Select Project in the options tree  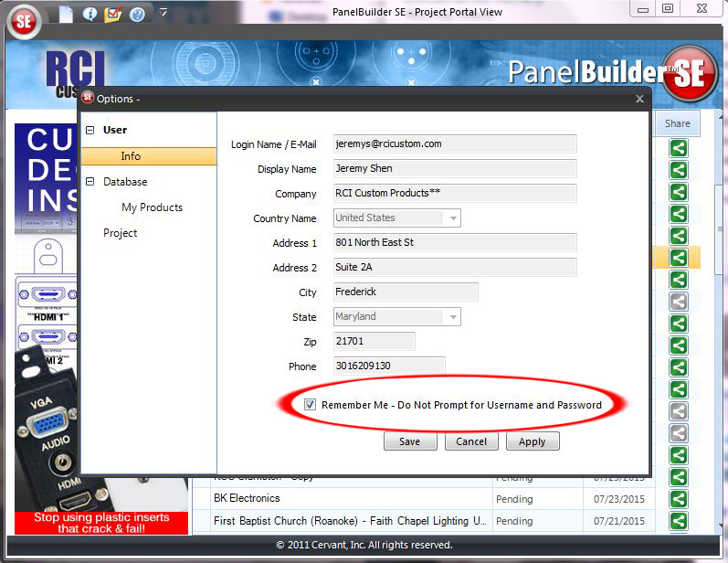120,233
